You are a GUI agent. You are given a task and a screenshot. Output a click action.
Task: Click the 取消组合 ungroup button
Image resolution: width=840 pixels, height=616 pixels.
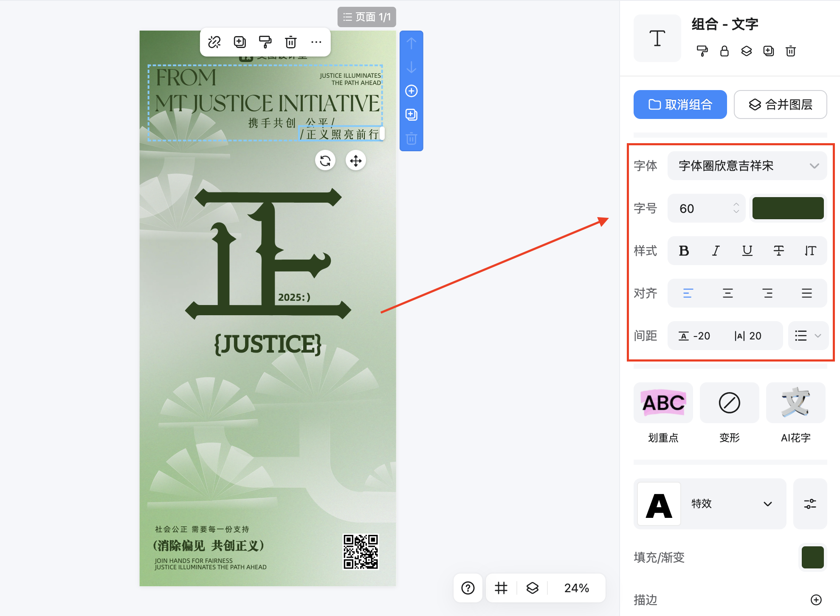(x=680, y=105)
